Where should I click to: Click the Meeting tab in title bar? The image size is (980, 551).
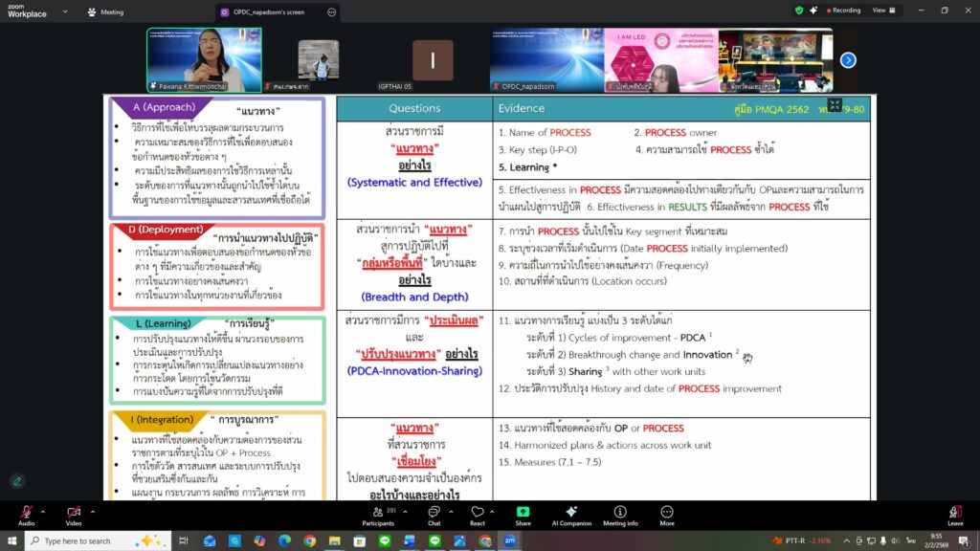[105, 12]
